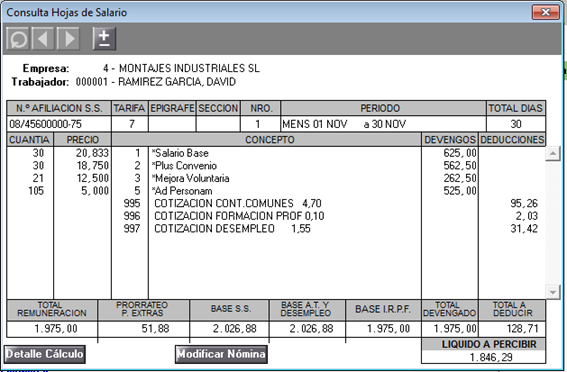The width and height of the screenshot is (567, 372).
Task: Click the cuantia value 105
Action: tap(36, 191)
